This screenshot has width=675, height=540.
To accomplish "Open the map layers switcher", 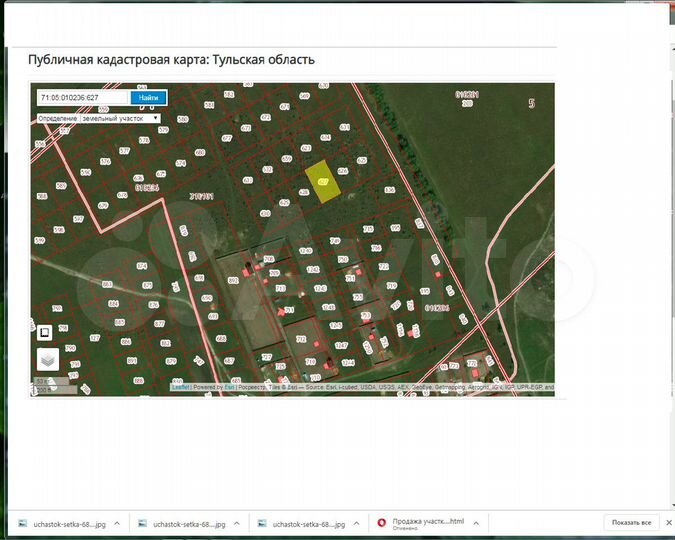I will click(48, 359).
